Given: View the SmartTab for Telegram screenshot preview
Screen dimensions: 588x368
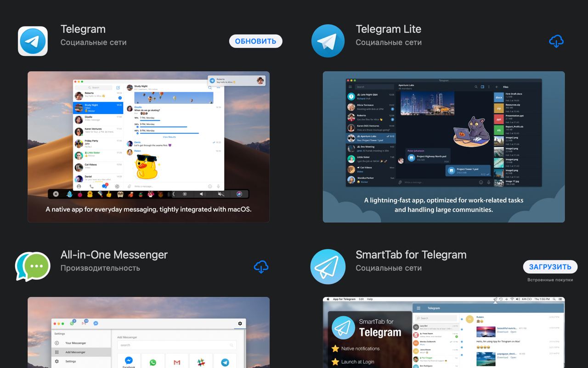Looking at the screenshot, I should pos(444,332).
